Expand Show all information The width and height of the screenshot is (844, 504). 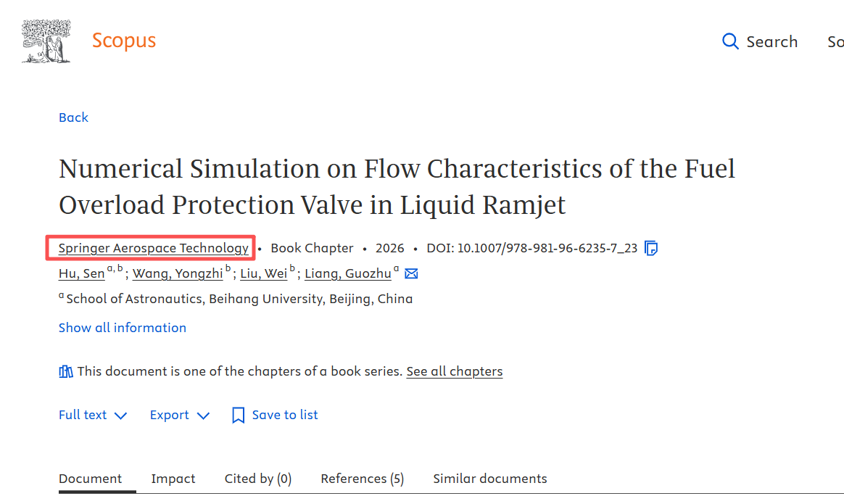(123, 328)
